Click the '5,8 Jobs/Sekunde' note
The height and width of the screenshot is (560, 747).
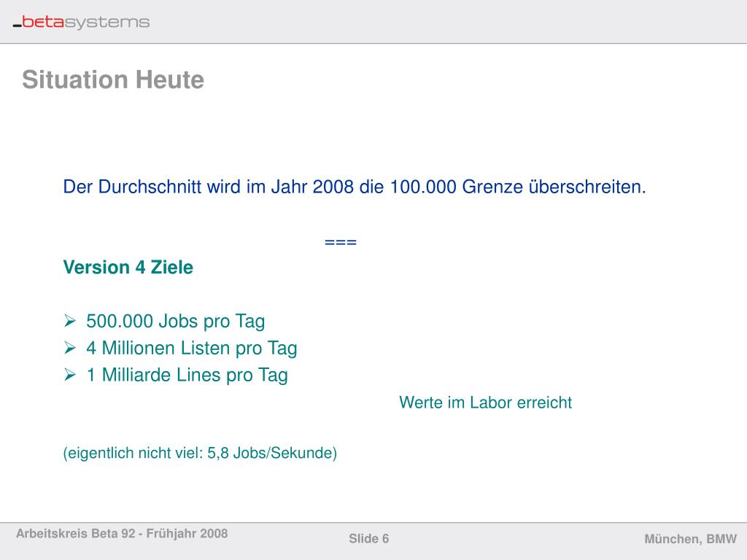(x=200, y=453)
